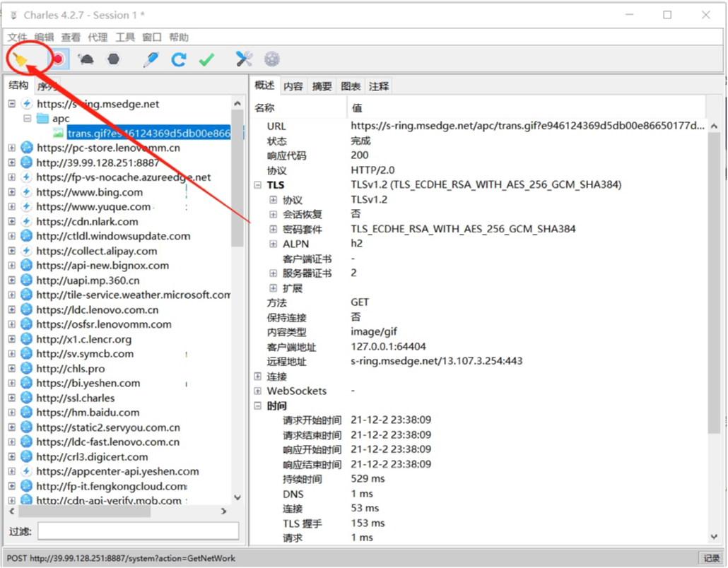Click the 值 column header
Screen dimensions: 728x568
357,108
